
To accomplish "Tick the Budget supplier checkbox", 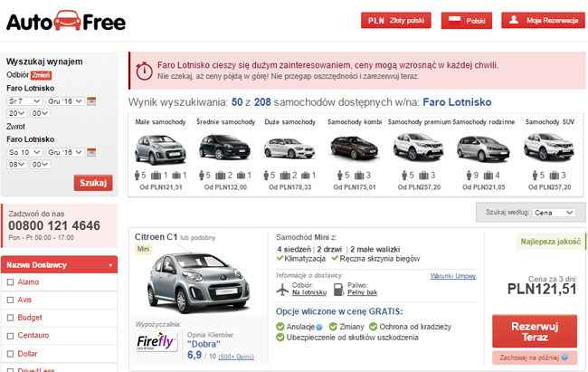I will coord(11,318).
